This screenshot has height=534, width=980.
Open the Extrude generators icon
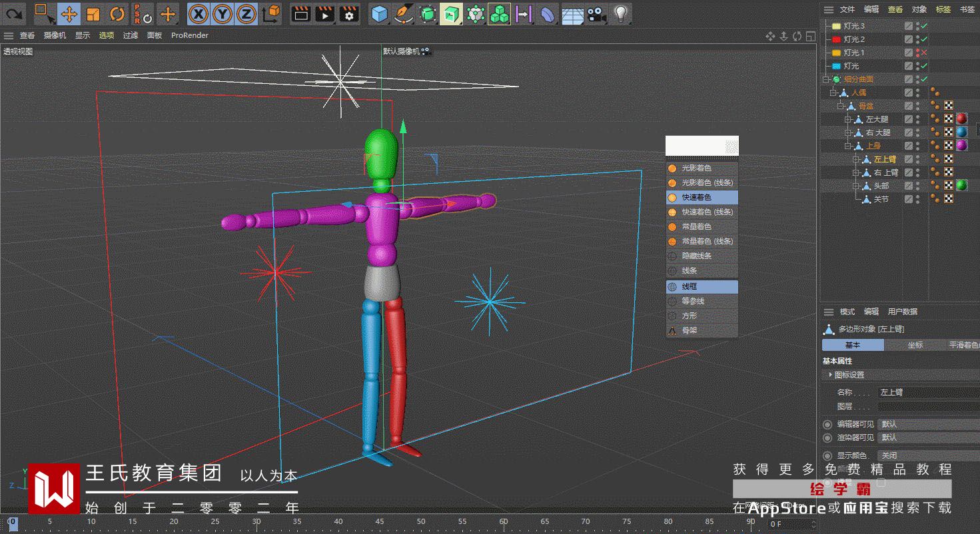click(x=452, y=13)
